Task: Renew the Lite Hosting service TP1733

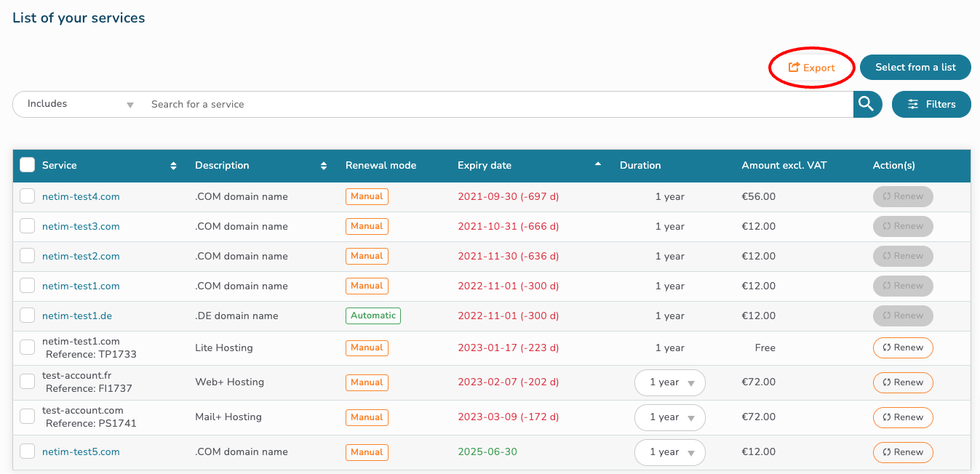Action: (903, 348)
